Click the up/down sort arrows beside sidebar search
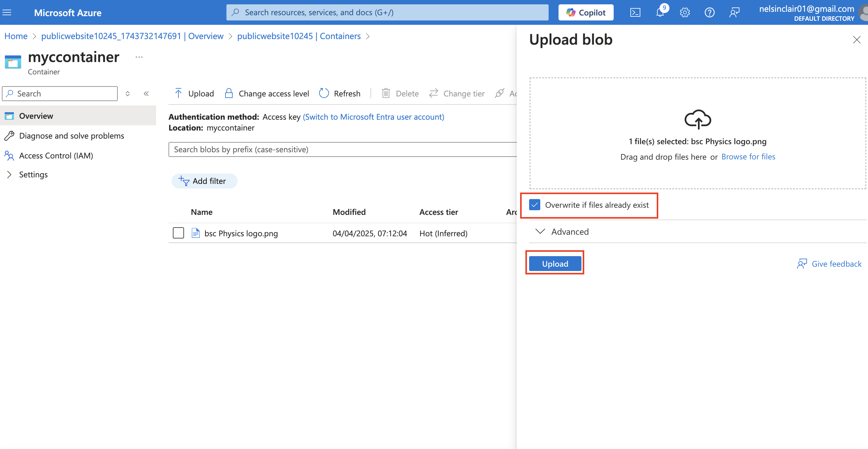 pyautogui.click(x=127, y=93)
